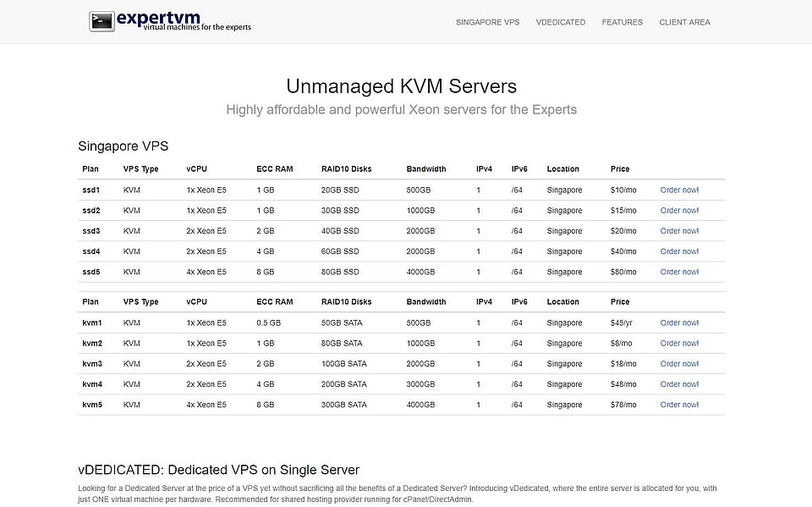Screen dimensions: 812x507
Task: Click the $45/yr price cell
Action: (x=622, y=323)
